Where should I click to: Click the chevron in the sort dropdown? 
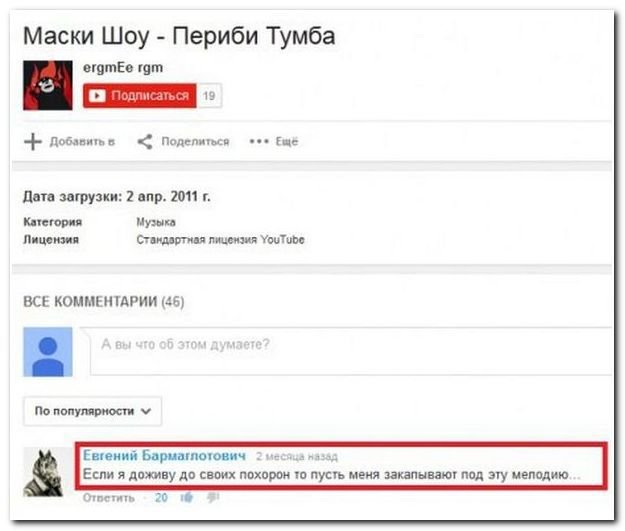pyautogui.click(x=146, y=411)
